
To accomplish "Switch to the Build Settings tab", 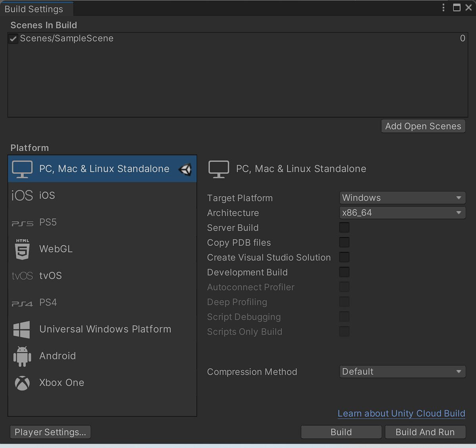I will click(x=34, y=9).
